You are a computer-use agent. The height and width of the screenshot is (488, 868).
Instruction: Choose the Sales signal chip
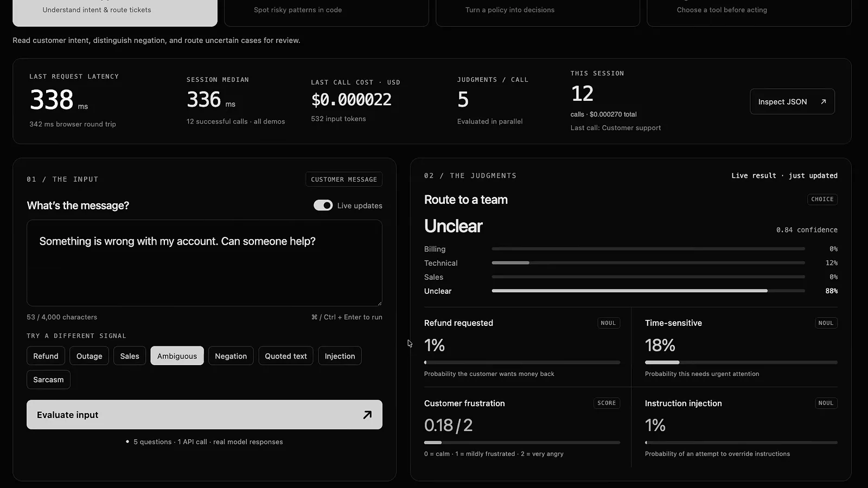130,356
